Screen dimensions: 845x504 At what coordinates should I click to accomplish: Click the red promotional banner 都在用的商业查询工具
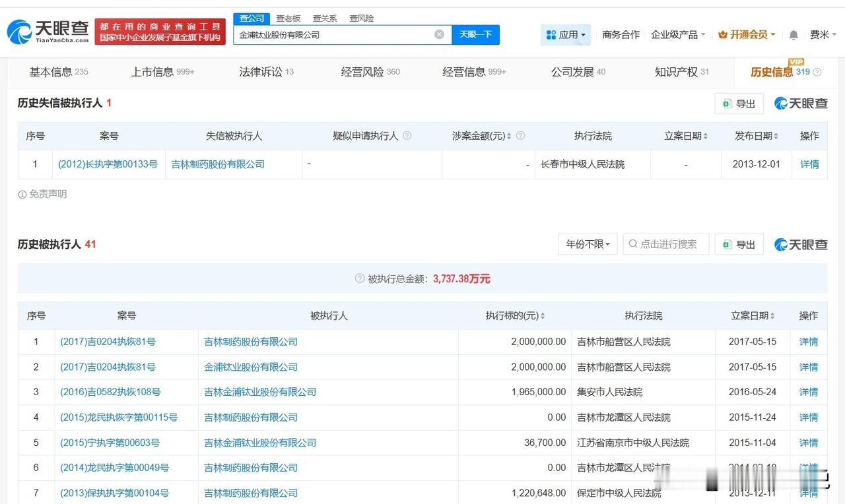point(160,32)
